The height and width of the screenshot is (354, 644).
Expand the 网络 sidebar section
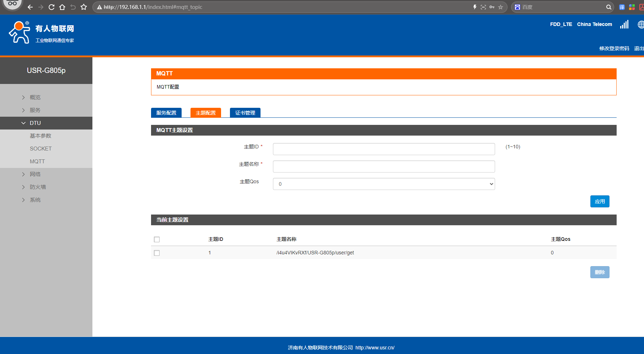(35, 174)
